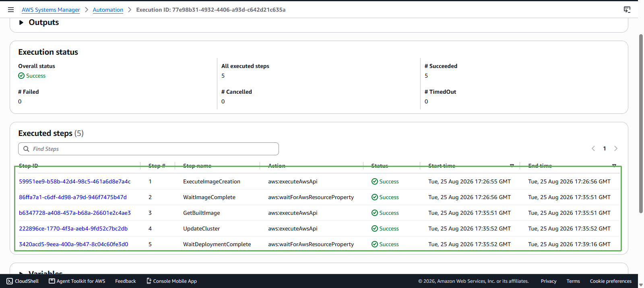This screenshot has width=644, height=288.
Task: Open the hamburger navigation menu
Action: tap(11, 10)
